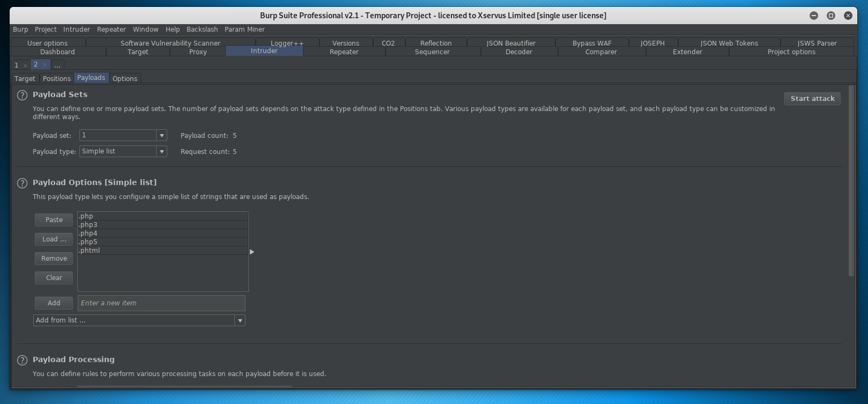The image size is (868, 404).
Task: Switch to main Repeater tab
Action: pos(344,52)
